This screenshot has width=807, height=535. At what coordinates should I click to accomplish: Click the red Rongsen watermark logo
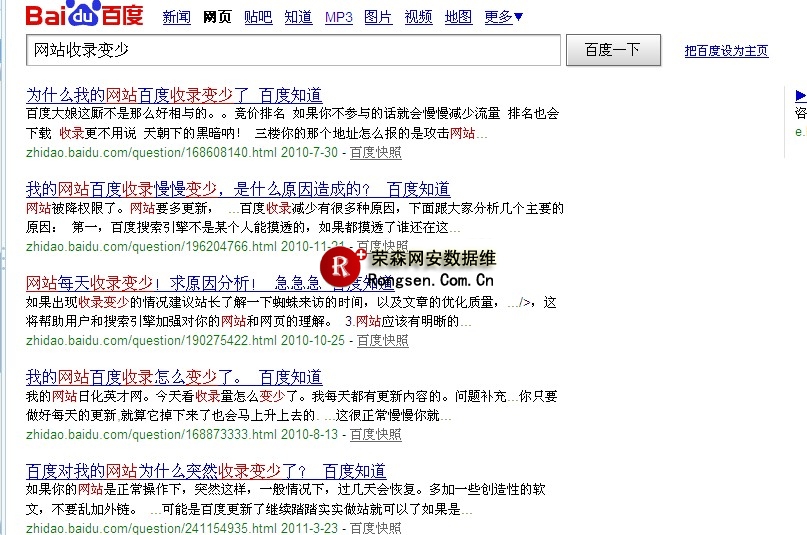(344, 266)
